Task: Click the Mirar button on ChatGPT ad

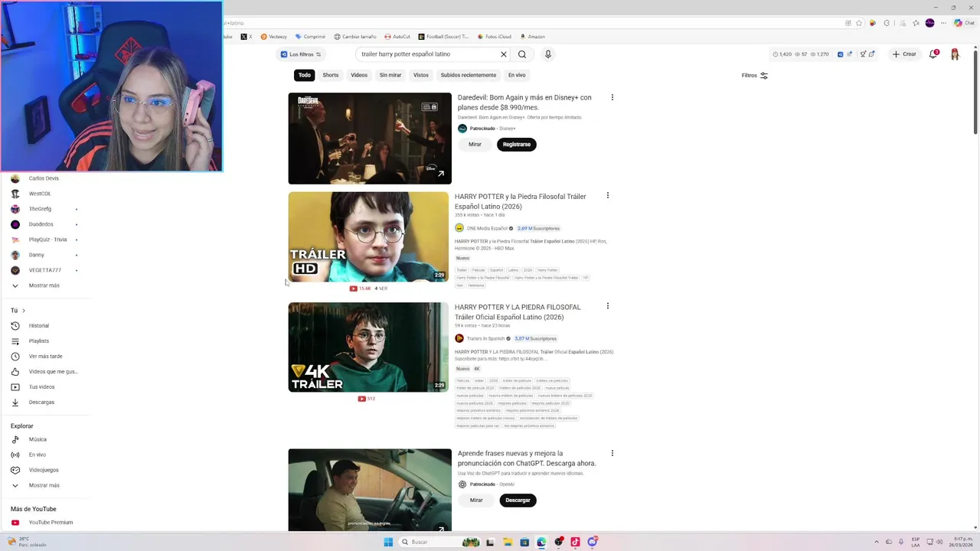Action: tap(476, 500)
